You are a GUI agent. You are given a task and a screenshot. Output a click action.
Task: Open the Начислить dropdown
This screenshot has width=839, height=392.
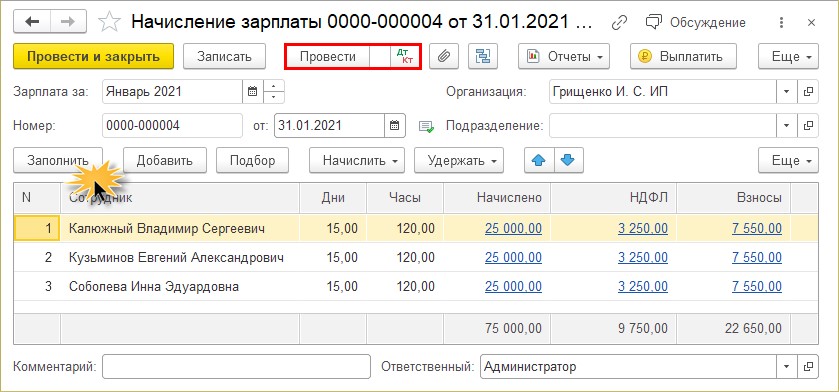[x=357, y=160]
